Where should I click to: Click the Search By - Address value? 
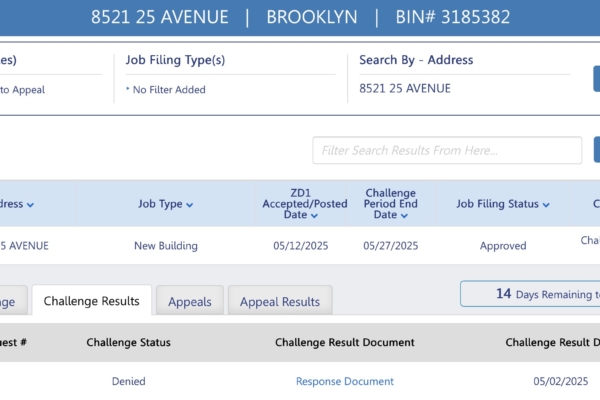pyautogui.click(x=405, y=88)
